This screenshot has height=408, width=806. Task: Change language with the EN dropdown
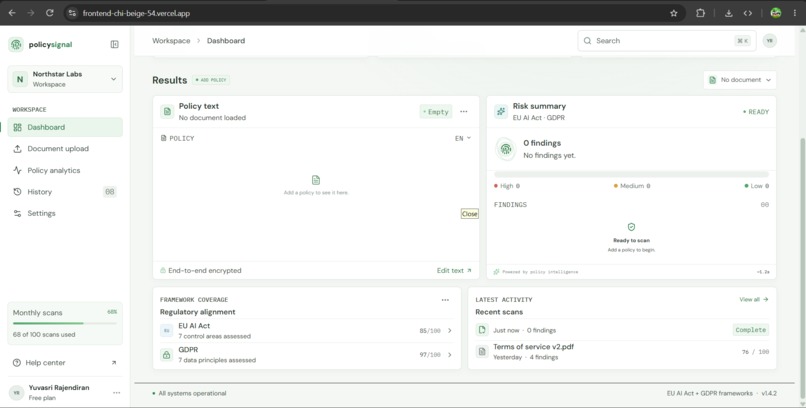(x=463, y=138)
